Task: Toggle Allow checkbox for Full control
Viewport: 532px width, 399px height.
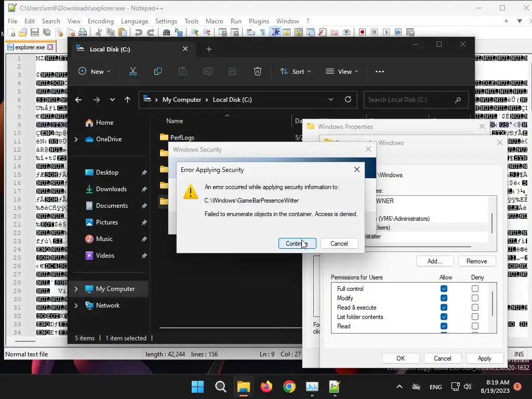Action: pos(444,289)
